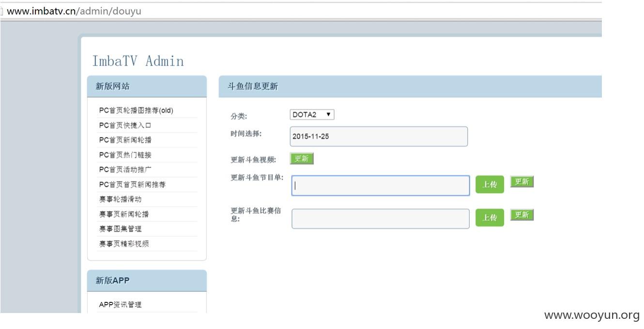
Task: Focus the 更新斗鱼比赛信息 input field
Action: 381,219
